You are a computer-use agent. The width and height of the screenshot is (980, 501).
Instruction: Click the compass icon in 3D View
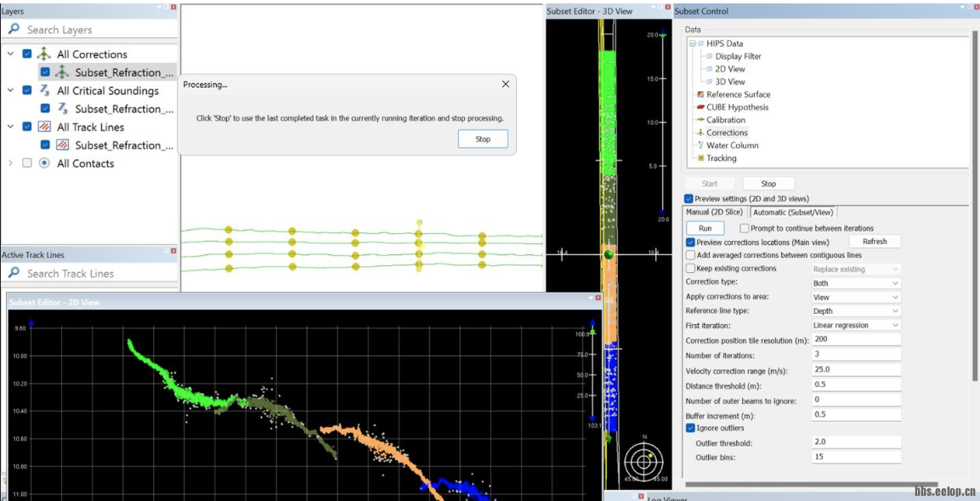pyautogui.click(x=643, y=462)
